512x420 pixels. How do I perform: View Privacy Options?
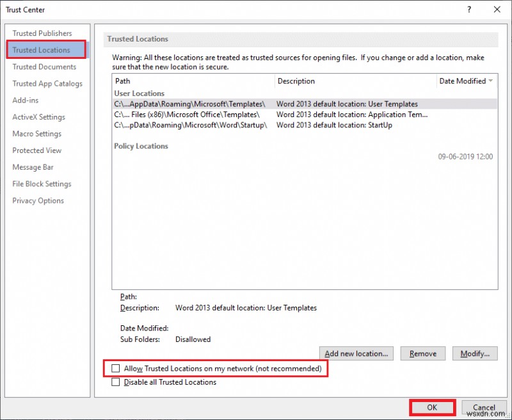(38, 200)
